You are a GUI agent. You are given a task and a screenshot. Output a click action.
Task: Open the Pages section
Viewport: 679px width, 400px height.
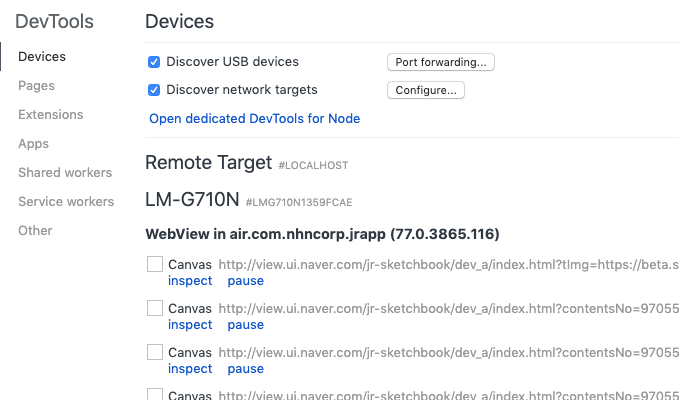pos(36,86)
